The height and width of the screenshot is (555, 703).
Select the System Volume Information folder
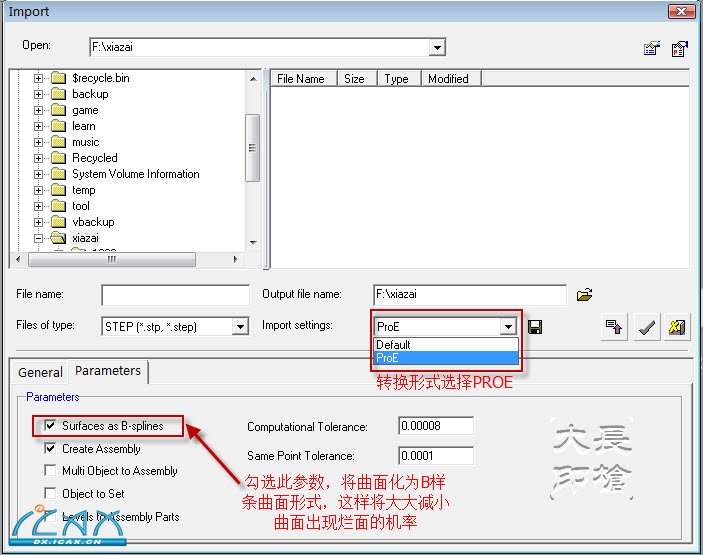[136, 174]
